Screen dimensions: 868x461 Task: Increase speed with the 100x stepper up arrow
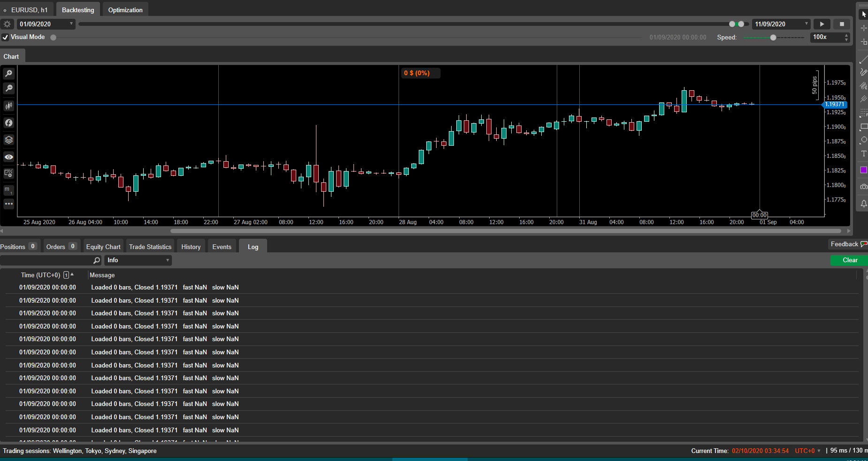pyautogui.click(x=846, y=35)
